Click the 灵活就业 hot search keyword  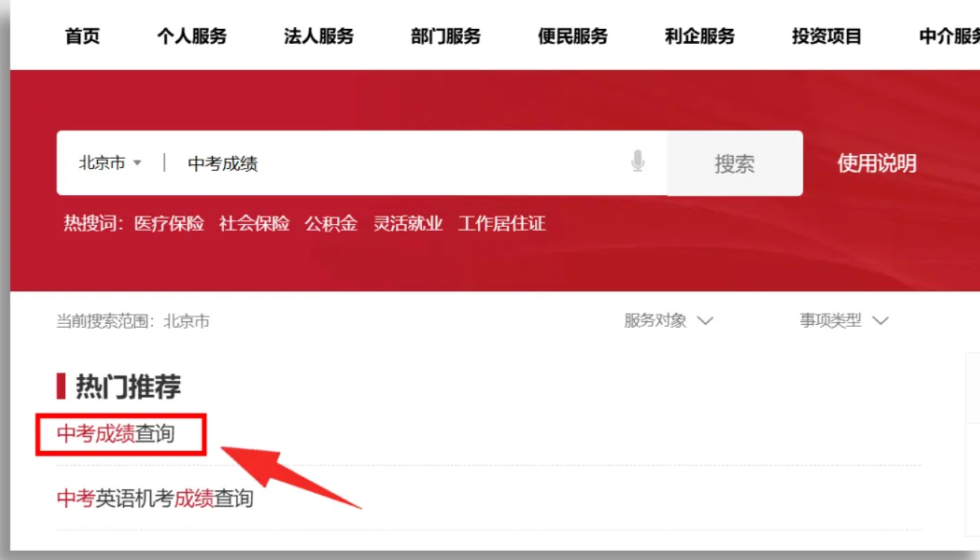coord(408,223)
